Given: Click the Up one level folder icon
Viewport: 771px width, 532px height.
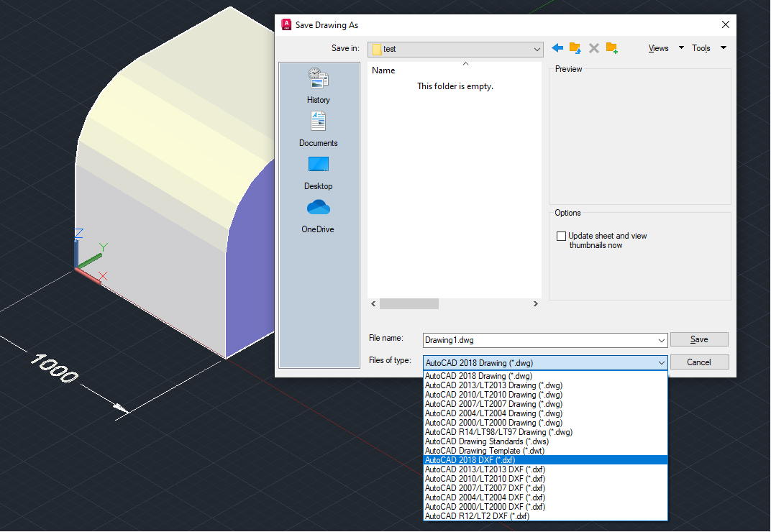Looking at the screenshot, I should click(575, 47).
